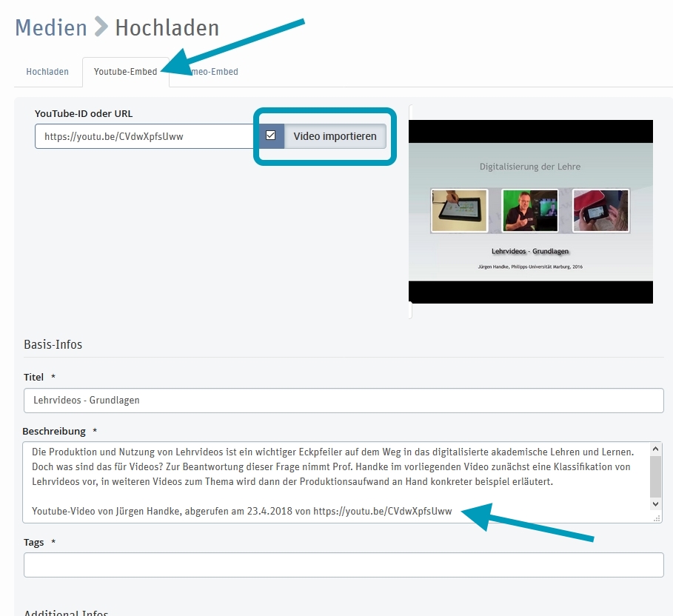Click the Medien breadcrumb link
Screen dimensions: 673x616
[x=51, y=28]
